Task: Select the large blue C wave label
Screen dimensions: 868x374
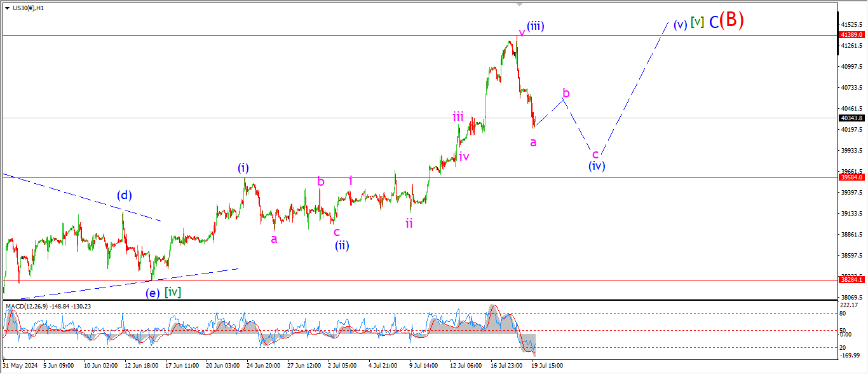Action: 714,22
